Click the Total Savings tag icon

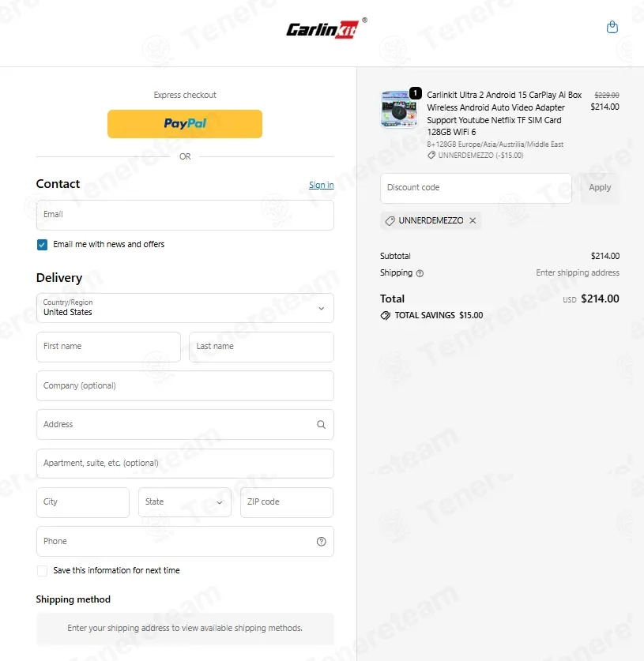[385, 315]
